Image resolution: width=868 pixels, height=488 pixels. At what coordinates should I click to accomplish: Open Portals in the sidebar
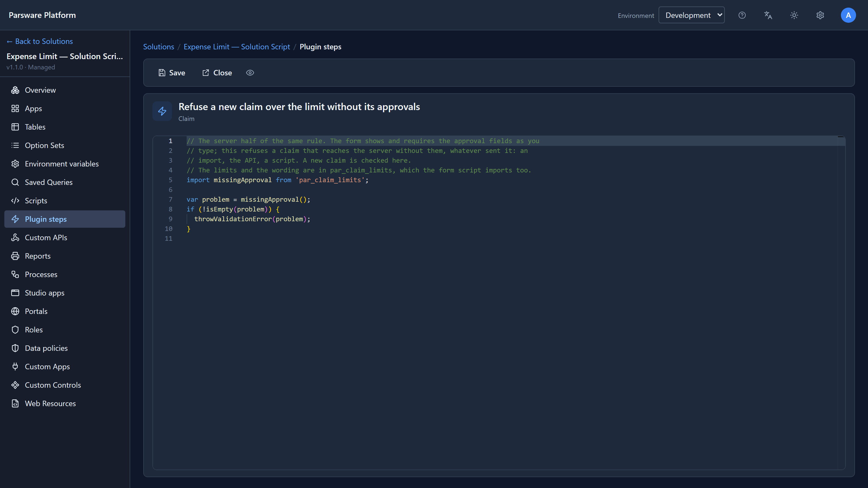[65, 311]
